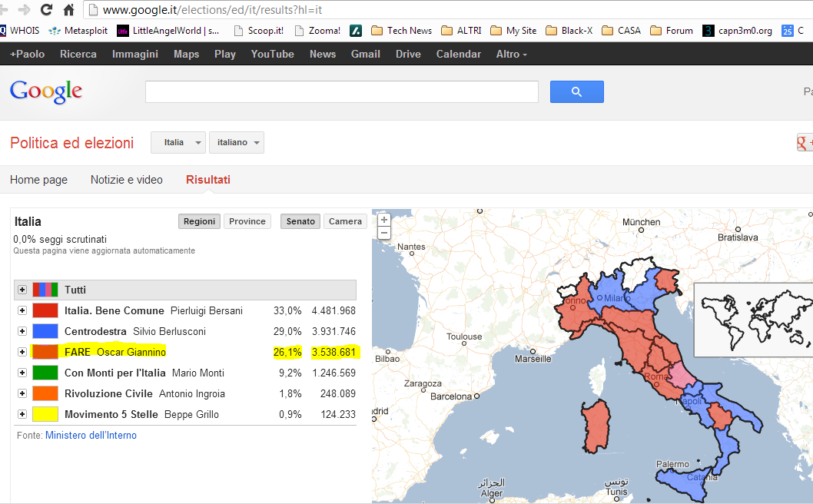Click Sardinia region on the map

click(x=596, y=426)
